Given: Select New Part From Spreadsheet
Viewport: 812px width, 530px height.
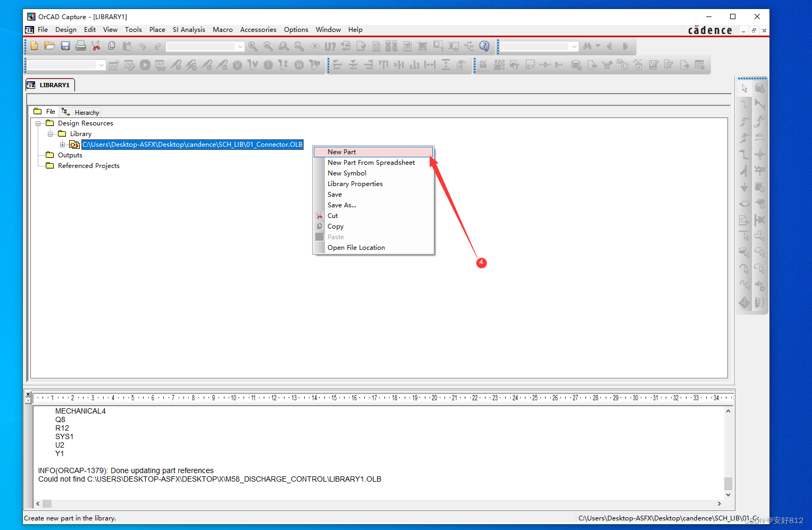Looking at the screenshot, I should coord(371,163).
